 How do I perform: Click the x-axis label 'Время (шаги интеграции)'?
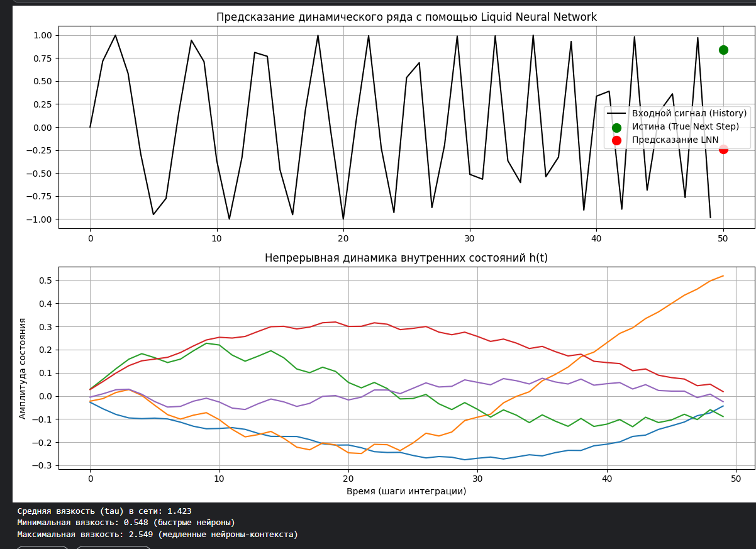(x=406, y=491)
